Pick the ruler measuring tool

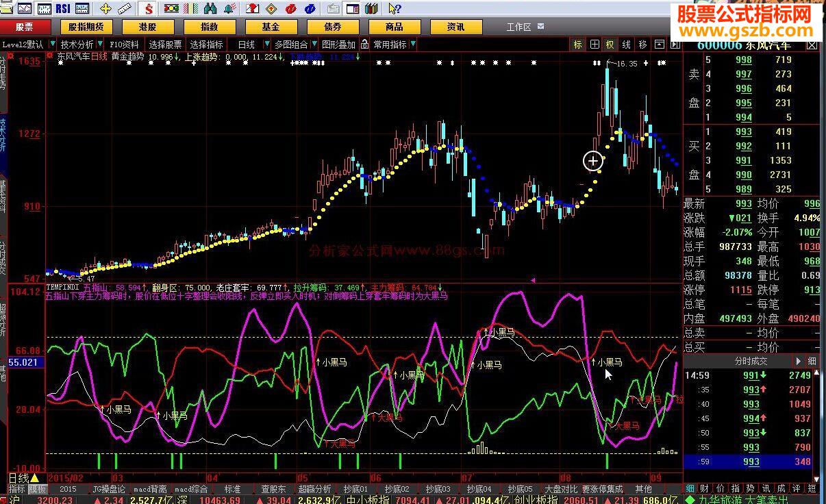[125, 9]
